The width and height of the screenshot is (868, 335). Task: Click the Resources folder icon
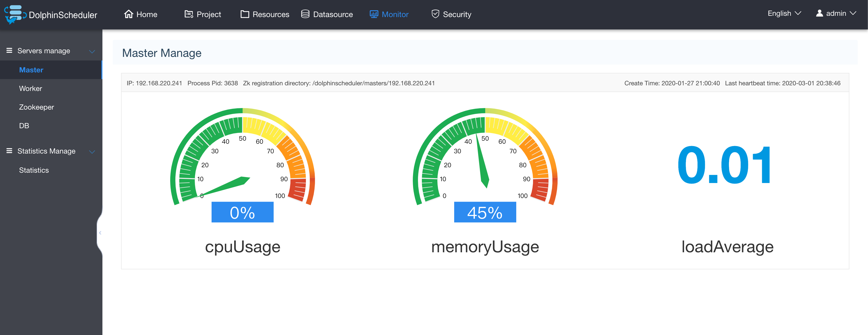[x=245, y=14]
